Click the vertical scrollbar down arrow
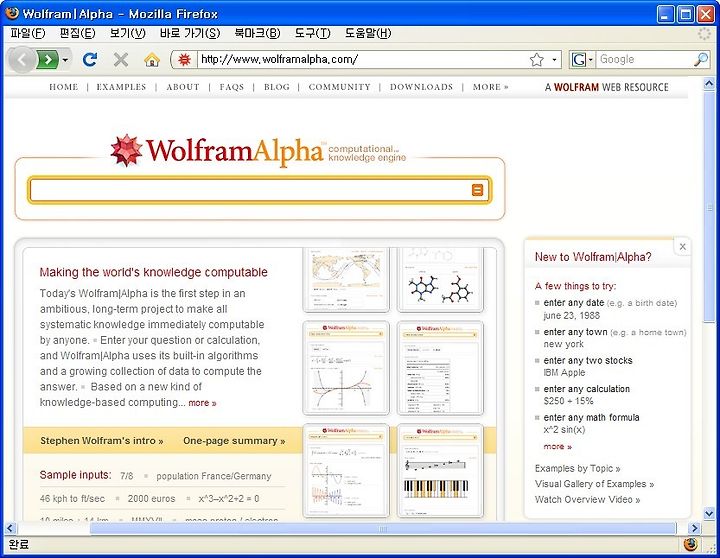This screenshot has height=558, width=720. point(709,513)
